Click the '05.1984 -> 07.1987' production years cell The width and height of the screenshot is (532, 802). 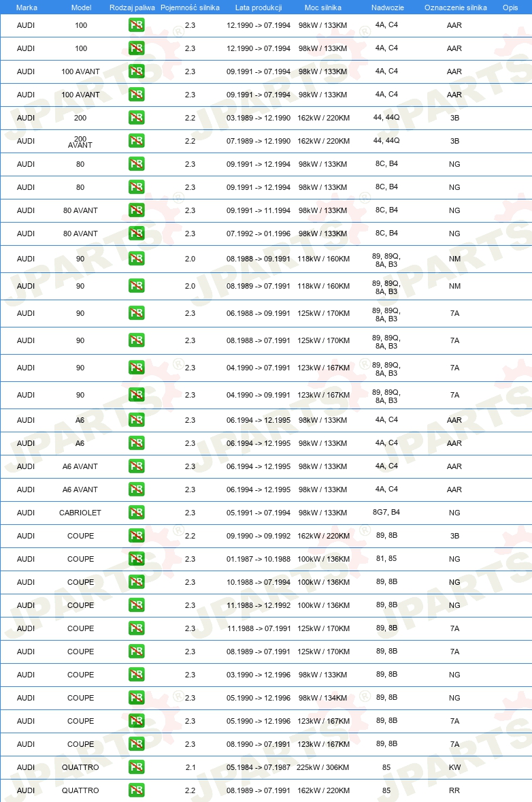(259, 767)
